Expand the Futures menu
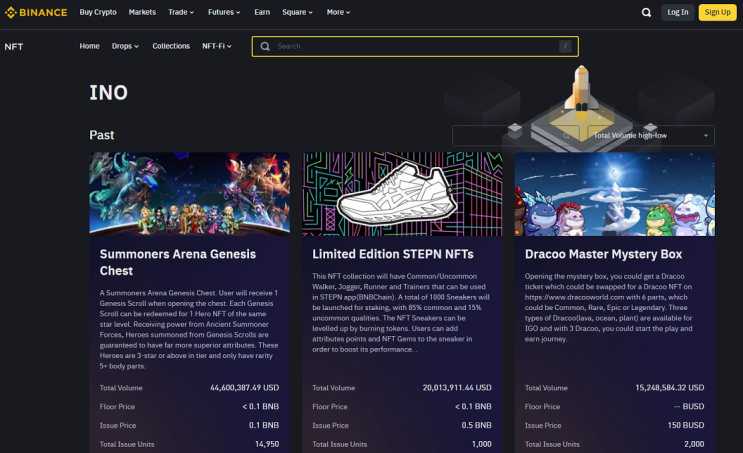743x453 pixels. click(224, 12)
